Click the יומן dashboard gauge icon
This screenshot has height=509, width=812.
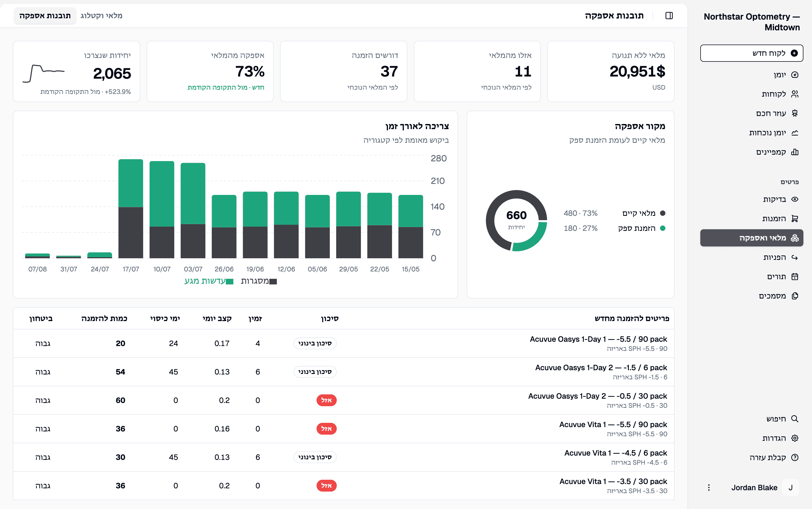795,75
